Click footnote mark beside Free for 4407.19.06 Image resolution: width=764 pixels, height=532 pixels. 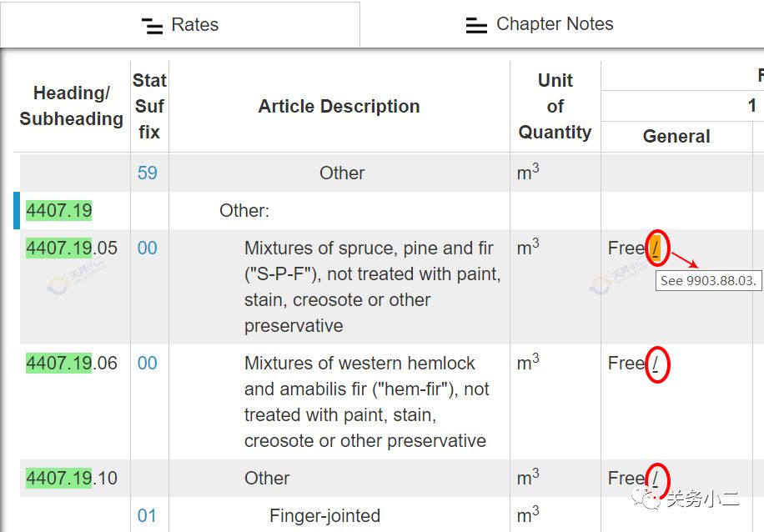[x=656, y=364]
